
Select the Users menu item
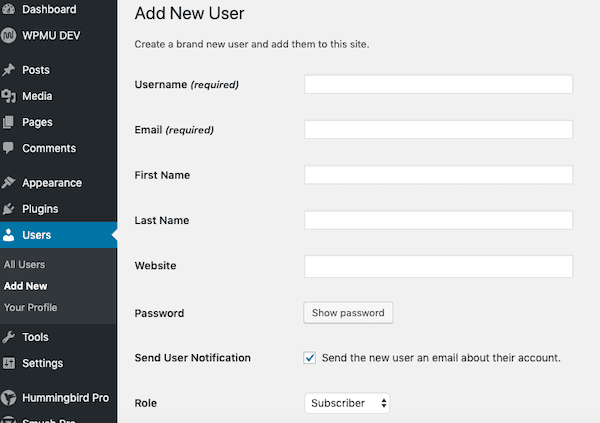tap(36, 235)
